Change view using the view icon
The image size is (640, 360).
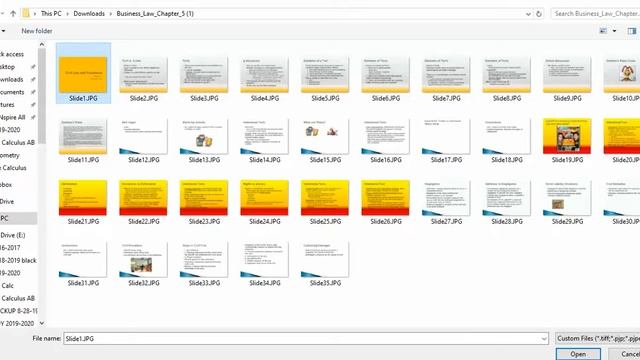pos(603,31)
